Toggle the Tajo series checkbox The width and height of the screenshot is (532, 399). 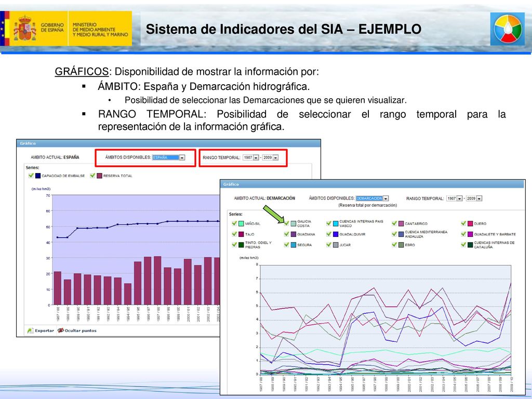[234, 234]
